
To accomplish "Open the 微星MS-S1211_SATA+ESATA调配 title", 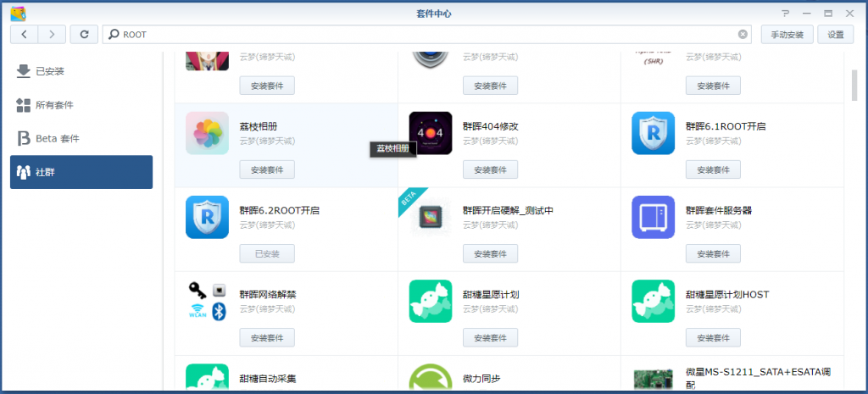I will 759,377.
